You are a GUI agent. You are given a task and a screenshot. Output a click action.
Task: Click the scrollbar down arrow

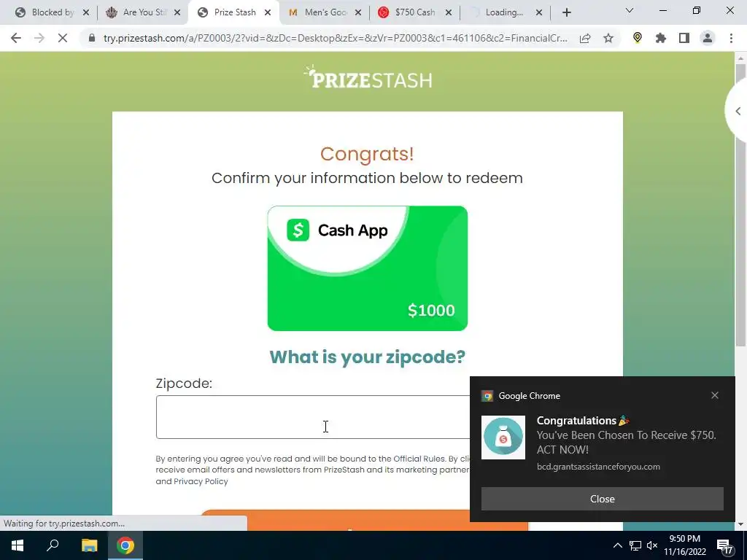point(740,524)
